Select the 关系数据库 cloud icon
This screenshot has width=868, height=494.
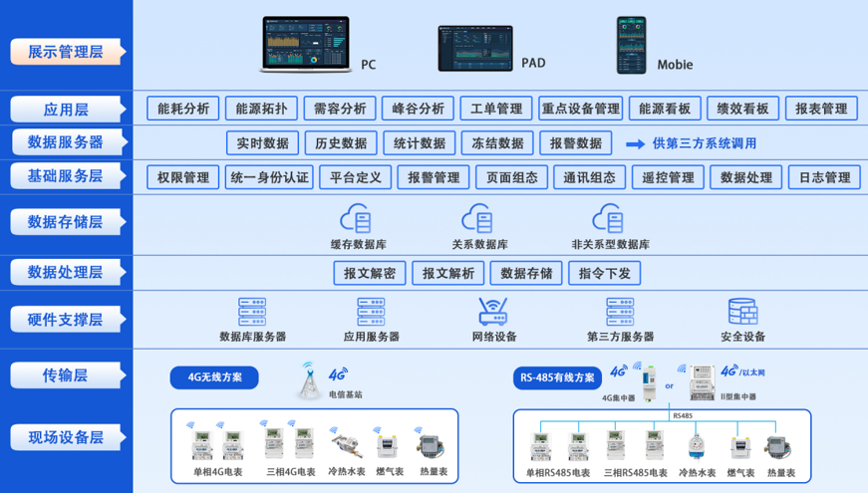coord(478,218)
